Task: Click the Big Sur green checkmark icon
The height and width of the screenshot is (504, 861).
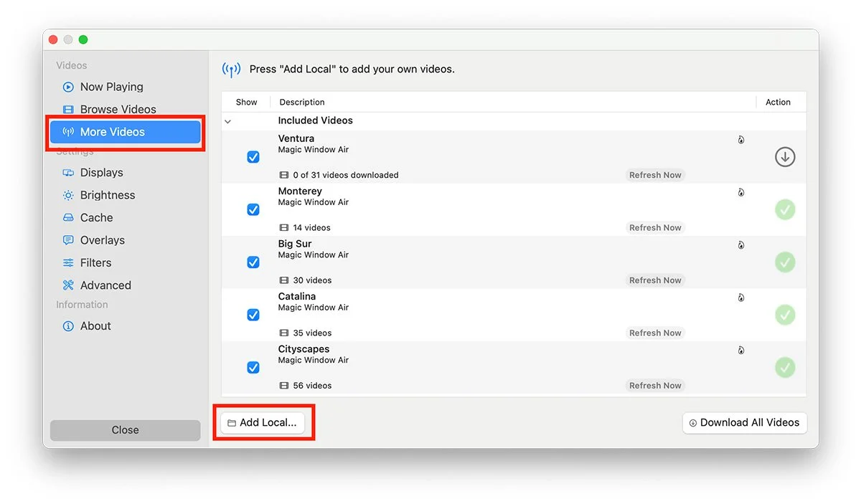Action: (785, 262)
